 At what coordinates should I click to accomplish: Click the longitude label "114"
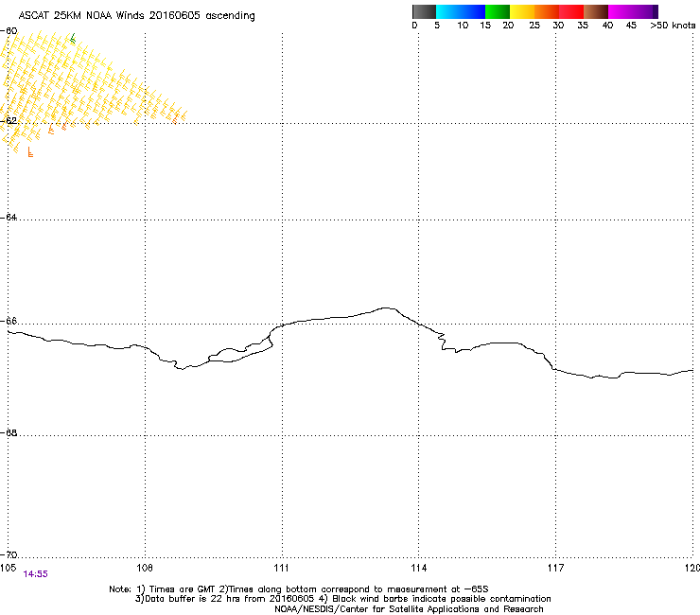pyautogui.click(x=419, y=568)
